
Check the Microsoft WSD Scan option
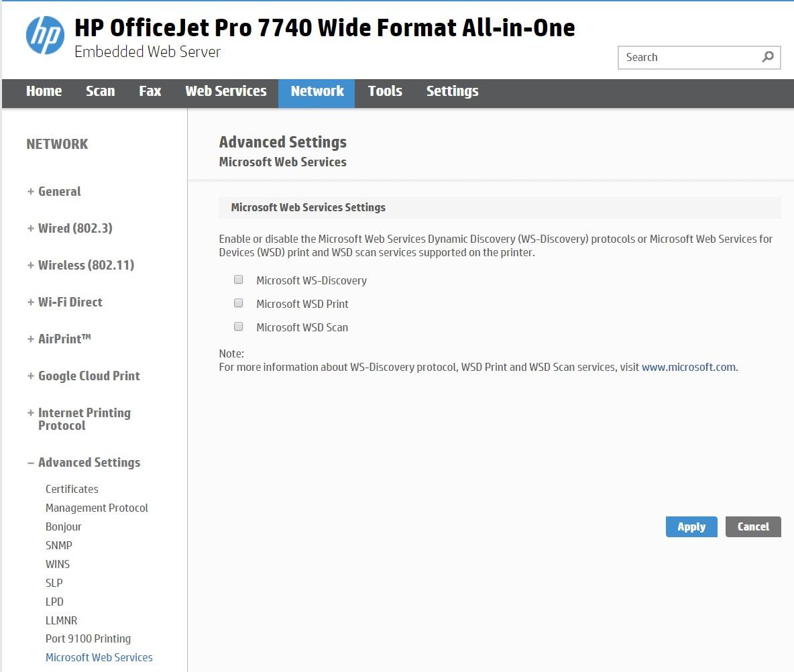pos(238,327)
